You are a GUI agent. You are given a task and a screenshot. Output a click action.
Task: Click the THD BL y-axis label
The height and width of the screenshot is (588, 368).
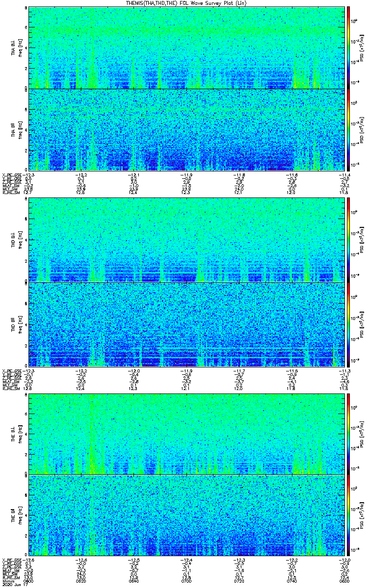point(14,240)
